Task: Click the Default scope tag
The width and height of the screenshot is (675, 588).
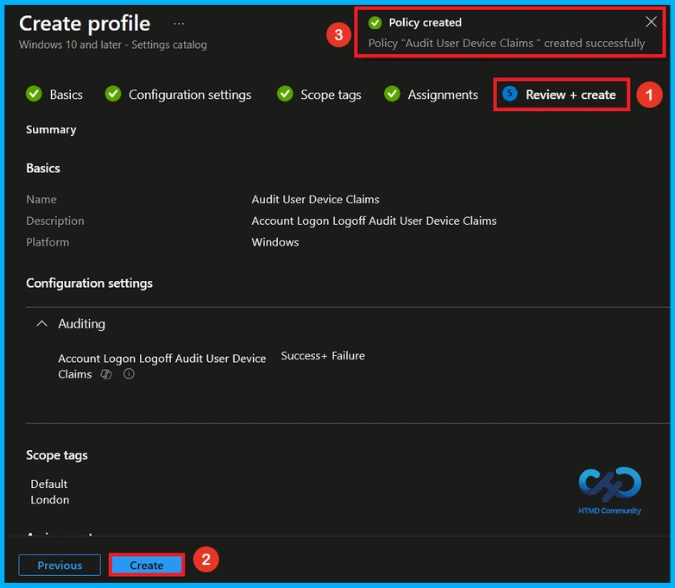Action: point(49,484)
